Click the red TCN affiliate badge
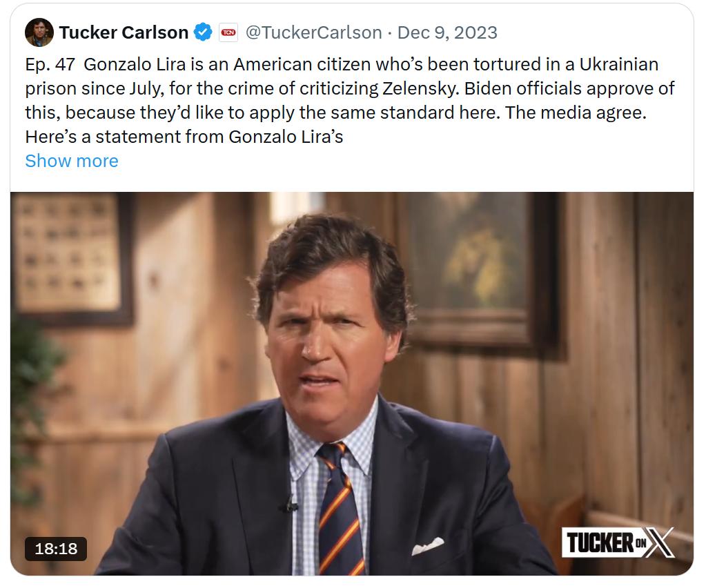Image resolution: width=706 pixels, height=588 pixels. [x=228, y=32]
